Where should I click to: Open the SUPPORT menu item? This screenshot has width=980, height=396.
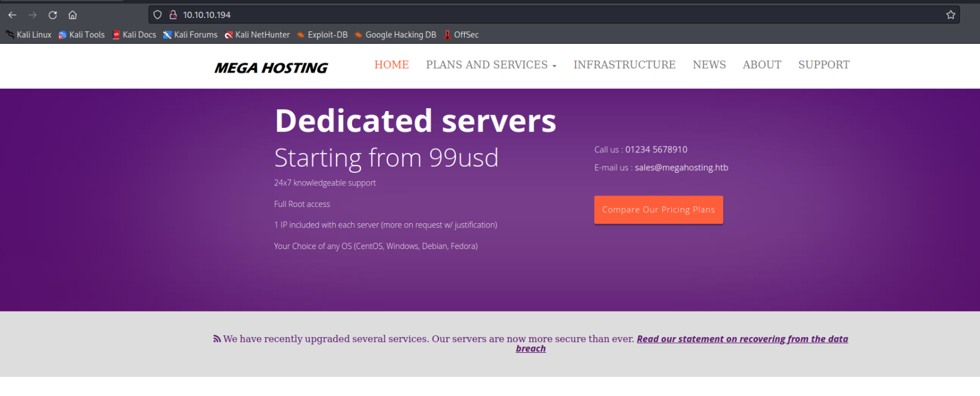coord(823,65)
